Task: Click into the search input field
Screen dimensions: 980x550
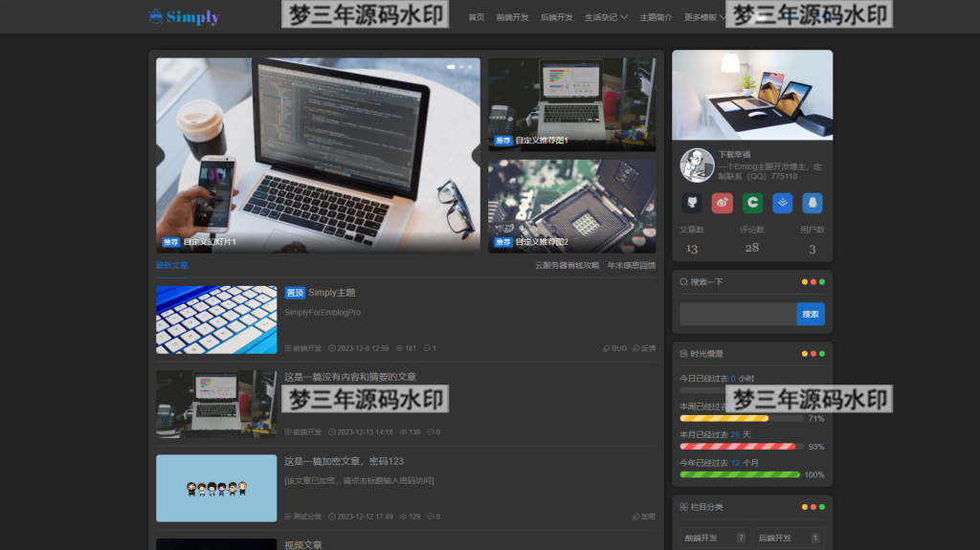Action: [738, 314]
